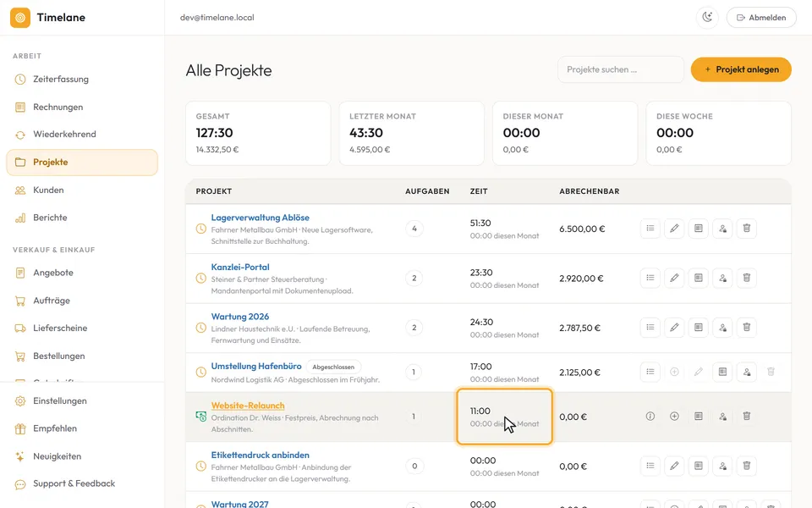Viewport: 812px width, 508px height.
Task: Open Aufträge in the sidebar
Action: point(82,301)
